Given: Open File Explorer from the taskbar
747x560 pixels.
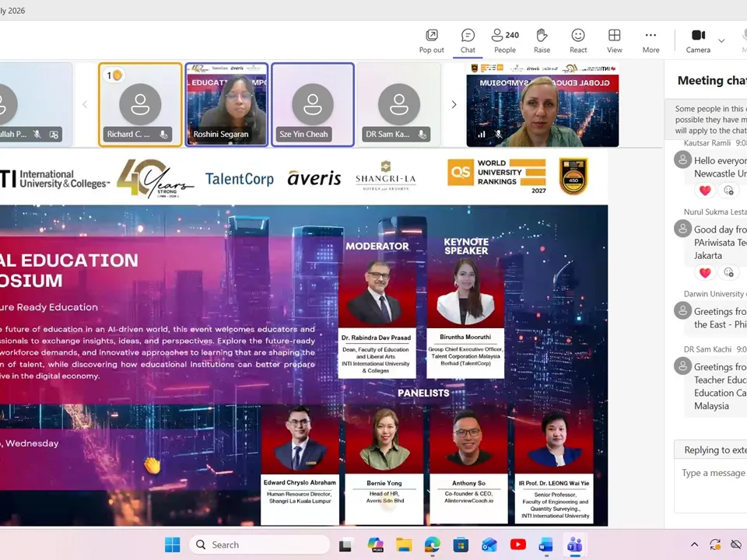Looking at the screenshot, I should [404, 544].
